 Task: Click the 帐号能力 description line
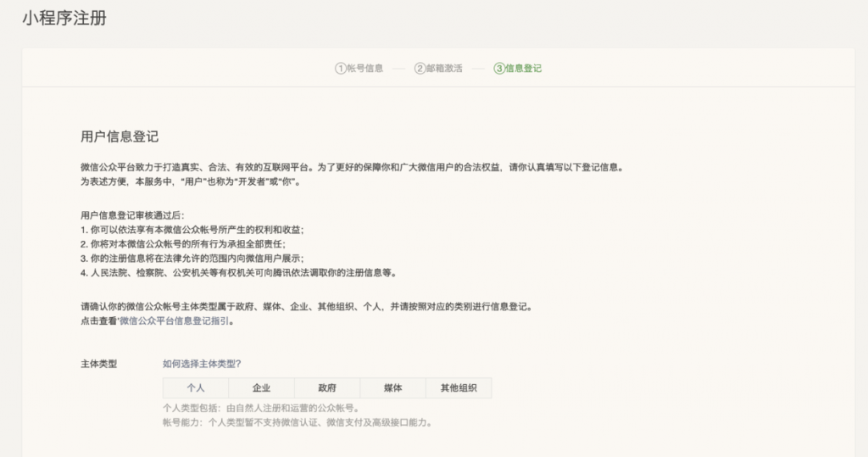[x=297, y=422]
